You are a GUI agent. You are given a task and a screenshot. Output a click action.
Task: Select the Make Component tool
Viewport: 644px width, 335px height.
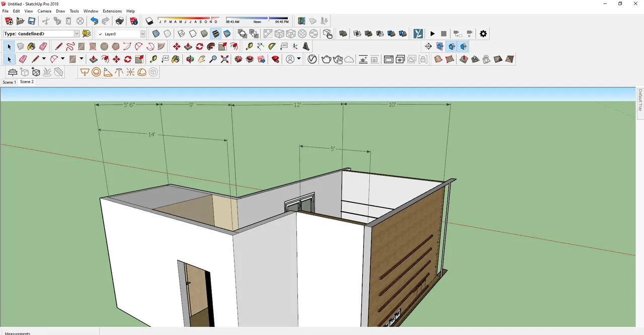(x=20, y=46)
